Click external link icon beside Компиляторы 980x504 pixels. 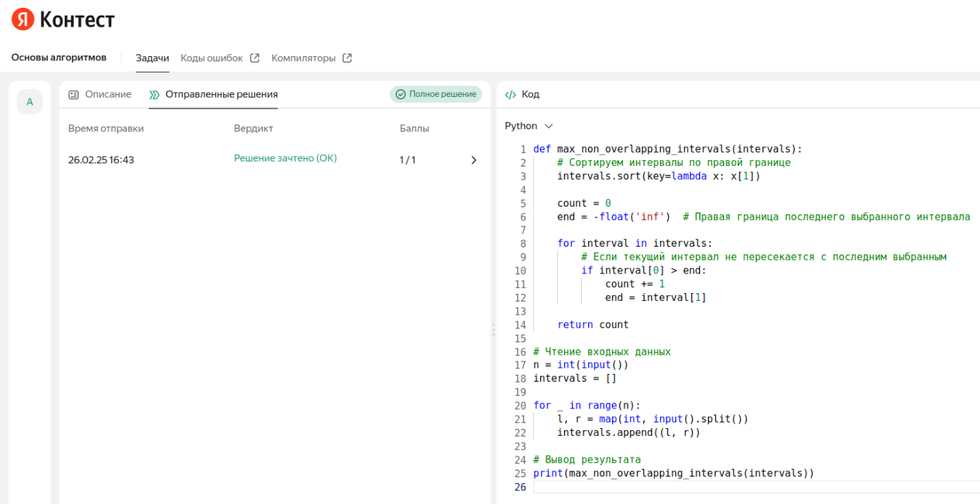pyautogui.click(x=347, y=58)
